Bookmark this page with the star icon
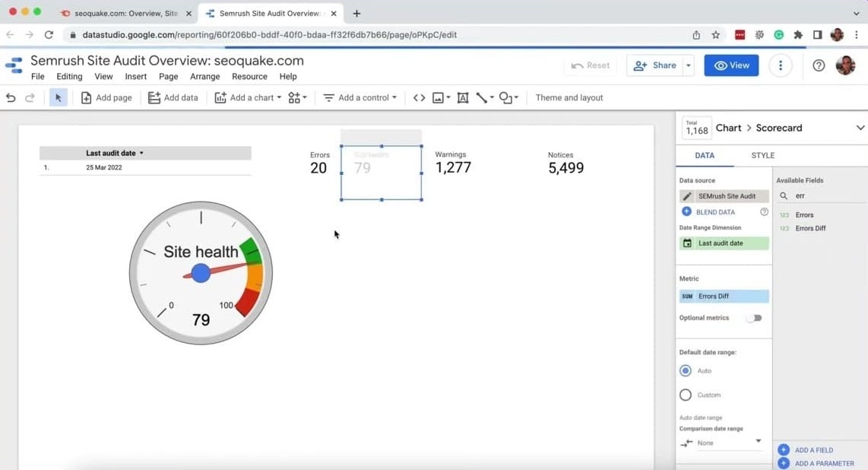This screenshot has height=470, width=868. point(716,35)
